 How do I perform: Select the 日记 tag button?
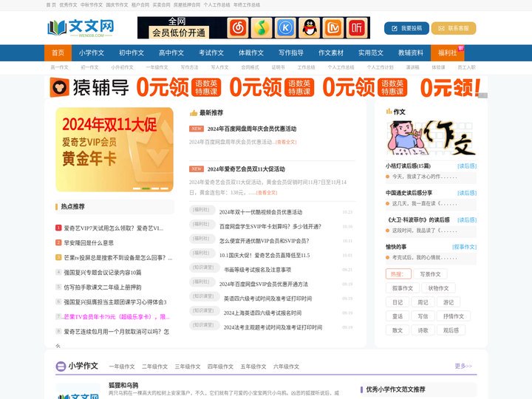(398, 302)
